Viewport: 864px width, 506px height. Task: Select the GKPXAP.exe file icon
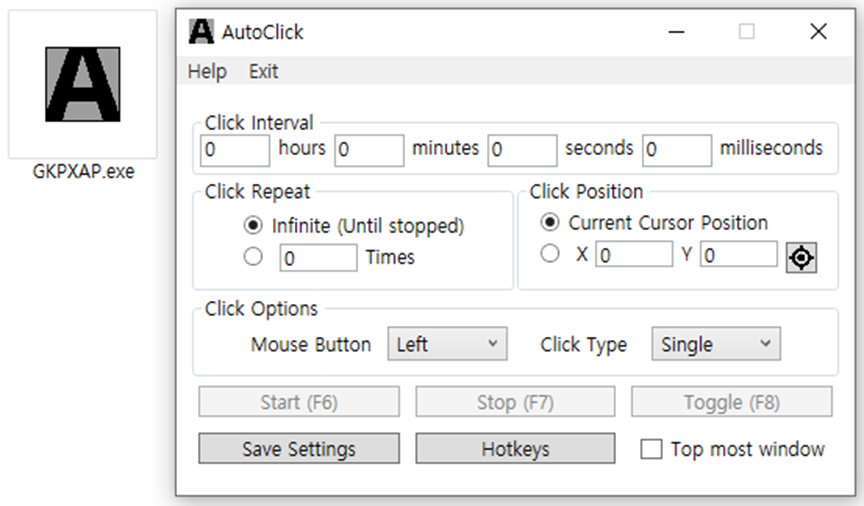[x=83, y=84]
